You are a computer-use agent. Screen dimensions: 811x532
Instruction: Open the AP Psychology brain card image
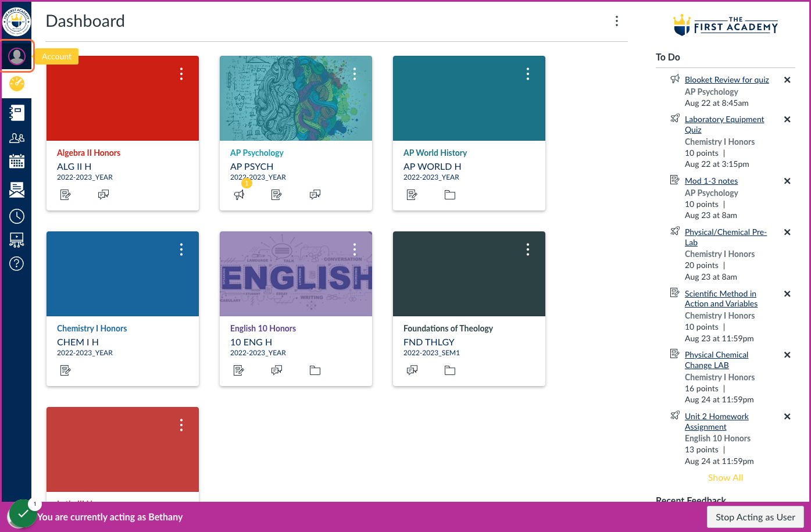tap(296, 98)
